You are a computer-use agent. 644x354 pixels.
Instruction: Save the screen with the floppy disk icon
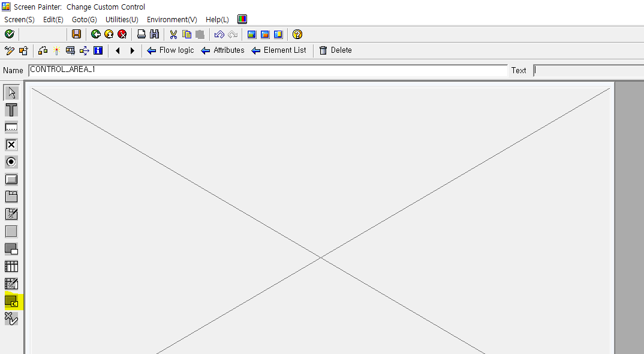(x=76, y=34)
